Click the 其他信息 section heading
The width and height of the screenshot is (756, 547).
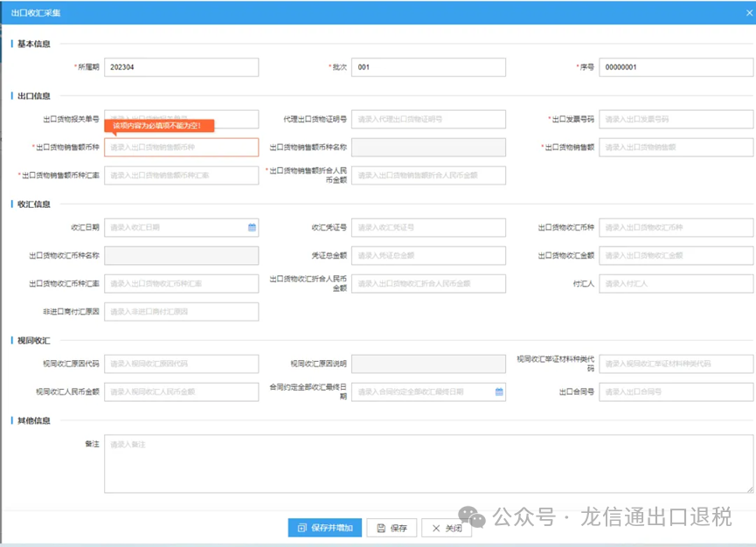click(34, 420)
